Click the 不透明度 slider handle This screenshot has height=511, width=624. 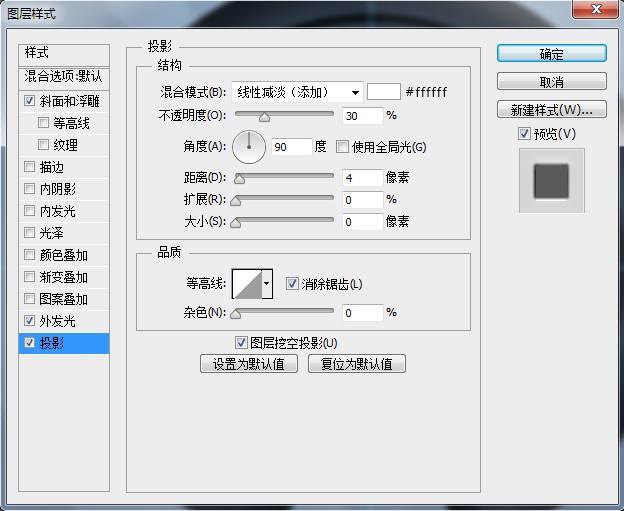(x=264, y=117)
